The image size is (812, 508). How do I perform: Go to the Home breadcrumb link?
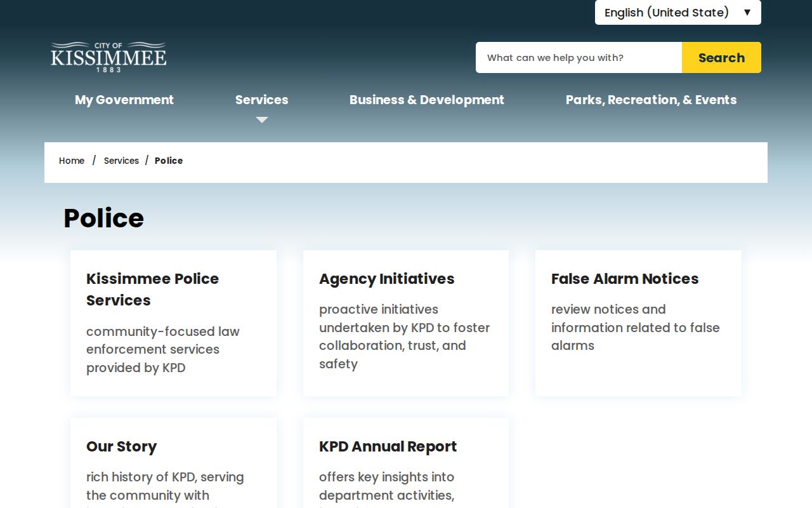[72, 161]
